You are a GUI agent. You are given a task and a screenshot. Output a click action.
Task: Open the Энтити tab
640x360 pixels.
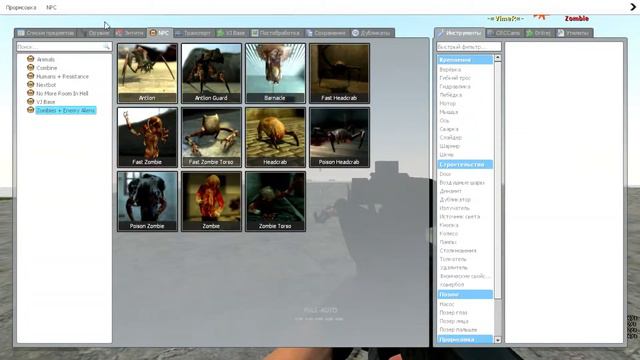click(130, 33)
